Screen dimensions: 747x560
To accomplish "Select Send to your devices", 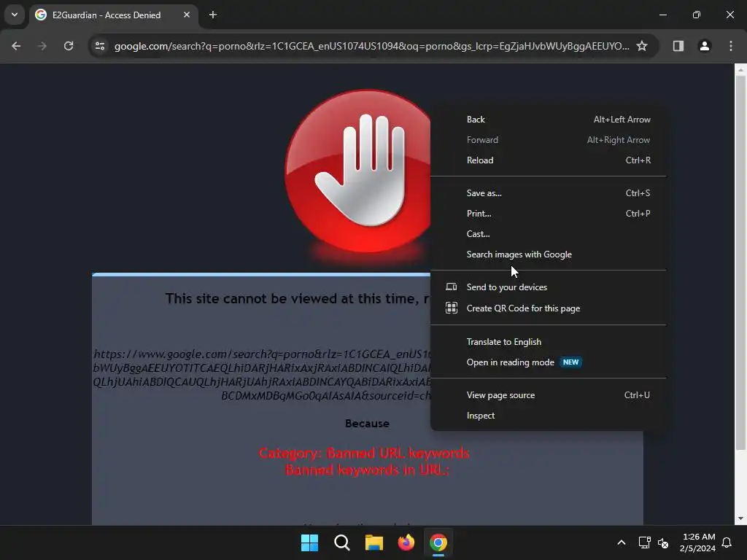I will [549, 287].
